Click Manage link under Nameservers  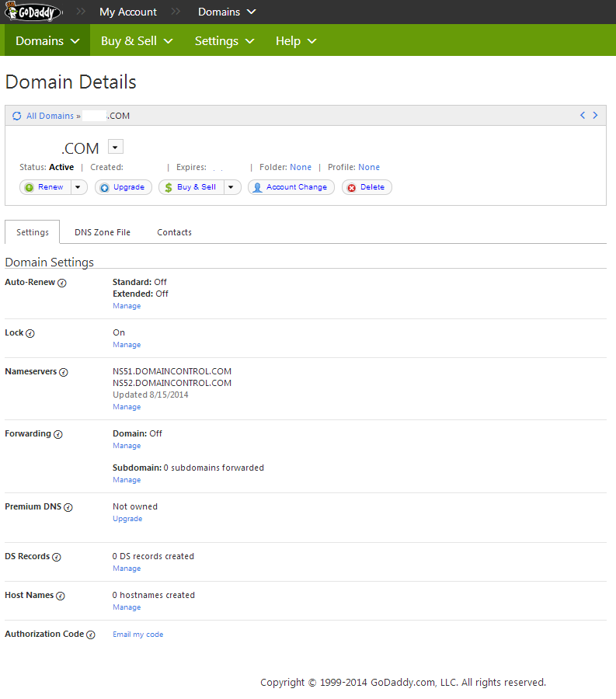(127, 407)
